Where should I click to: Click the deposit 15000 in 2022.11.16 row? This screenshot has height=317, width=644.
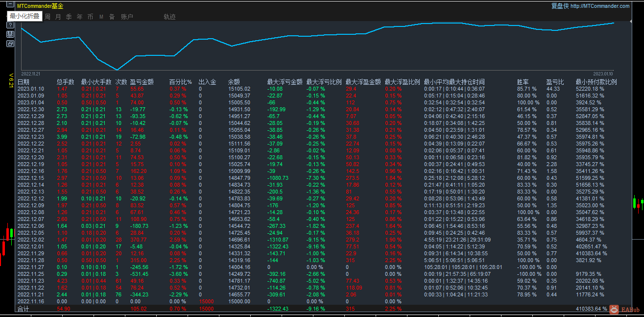[x=206, y=301]
